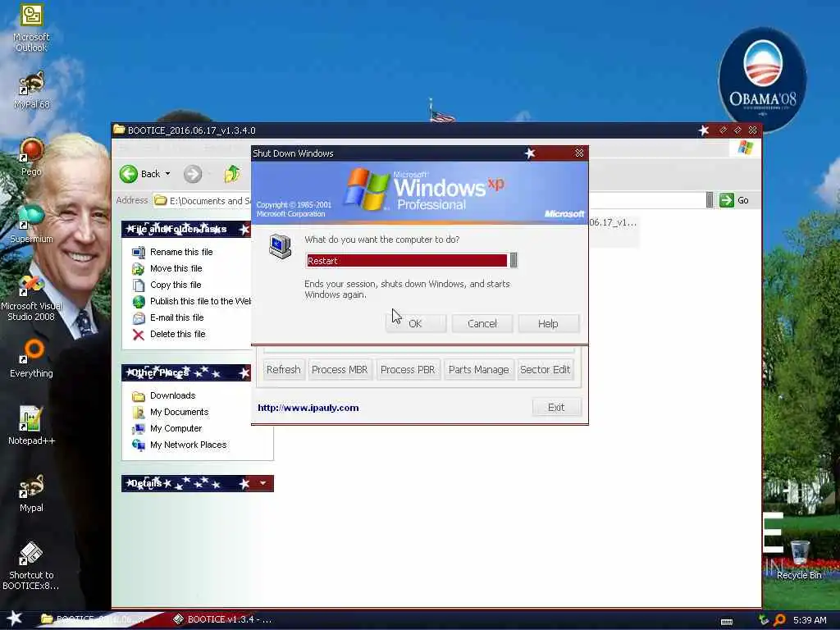Click Help in Shut Down dialog

pyautogui.click(x=548, y=323)
